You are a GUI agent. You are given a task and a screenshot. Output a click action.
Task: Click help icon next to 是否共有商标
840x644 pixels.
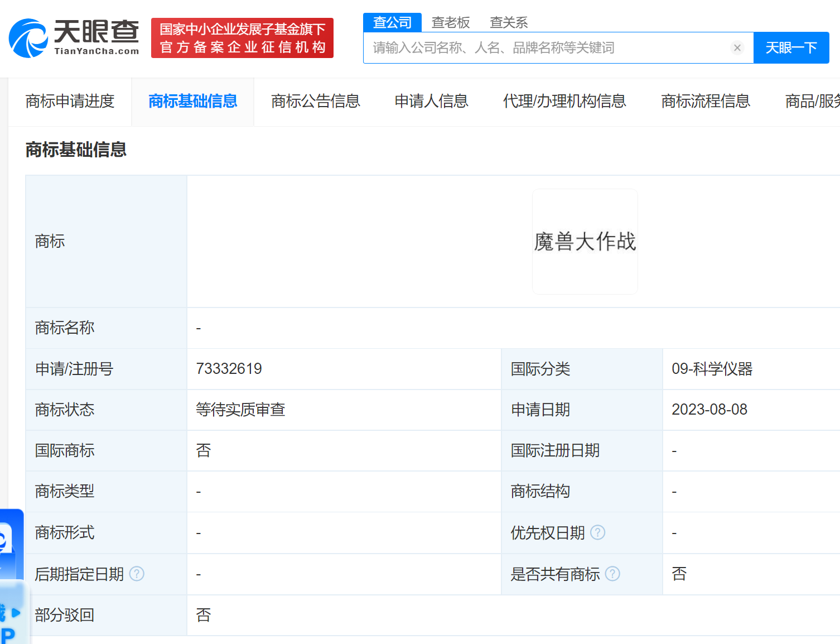612,574
